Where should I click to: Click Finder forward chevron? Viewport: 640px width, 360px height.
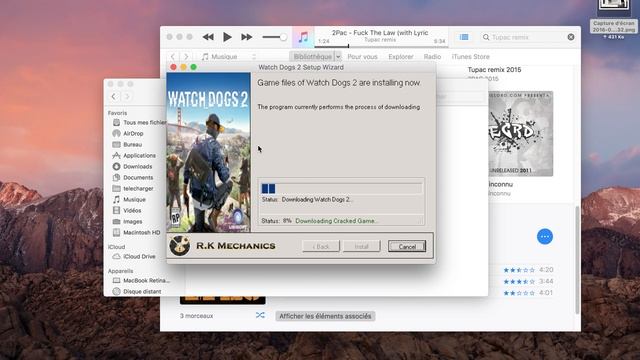click(x=127, y=96)
